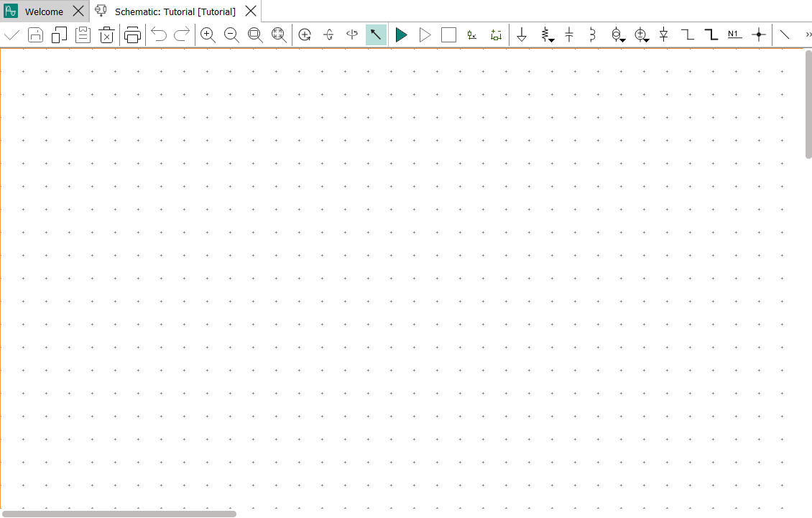
Task: Print the schematic
Action: (x=132, y=35)
